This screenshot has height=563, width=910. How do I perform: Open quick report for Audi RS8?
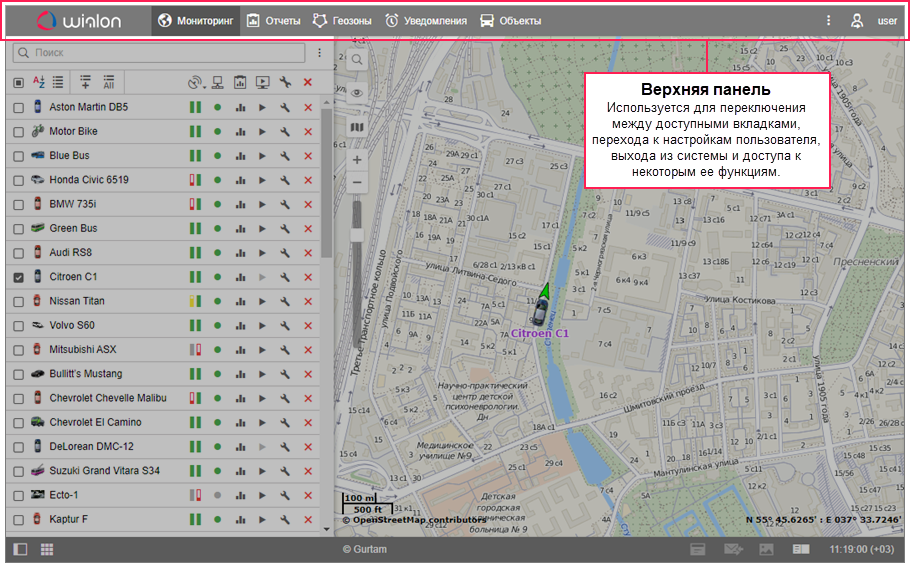tap(240, 253)
